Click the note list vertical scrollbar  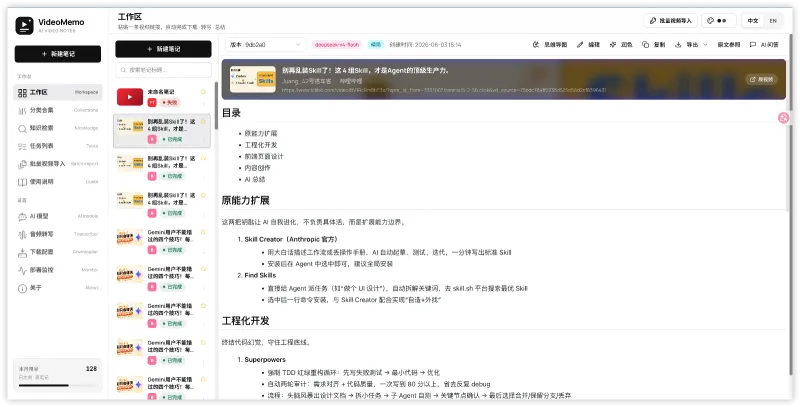coord(216,105)
